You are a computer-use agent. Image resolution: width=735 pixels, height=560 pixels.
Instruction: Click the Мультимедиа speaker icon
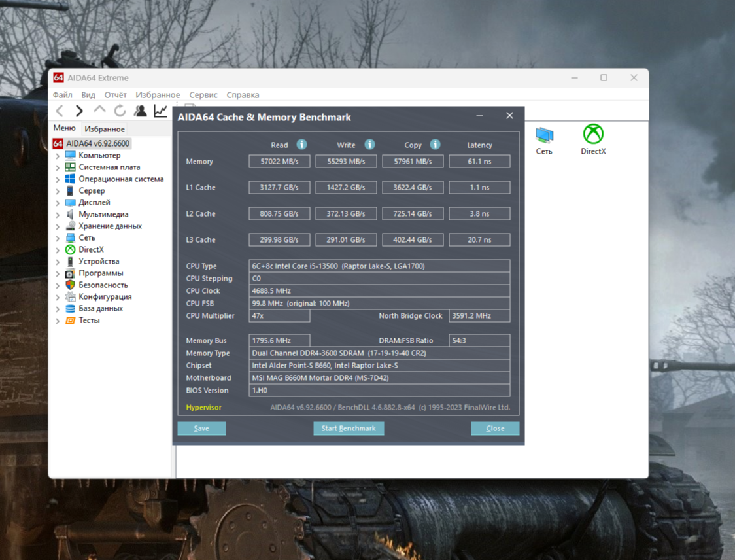(x=71, y=215)
